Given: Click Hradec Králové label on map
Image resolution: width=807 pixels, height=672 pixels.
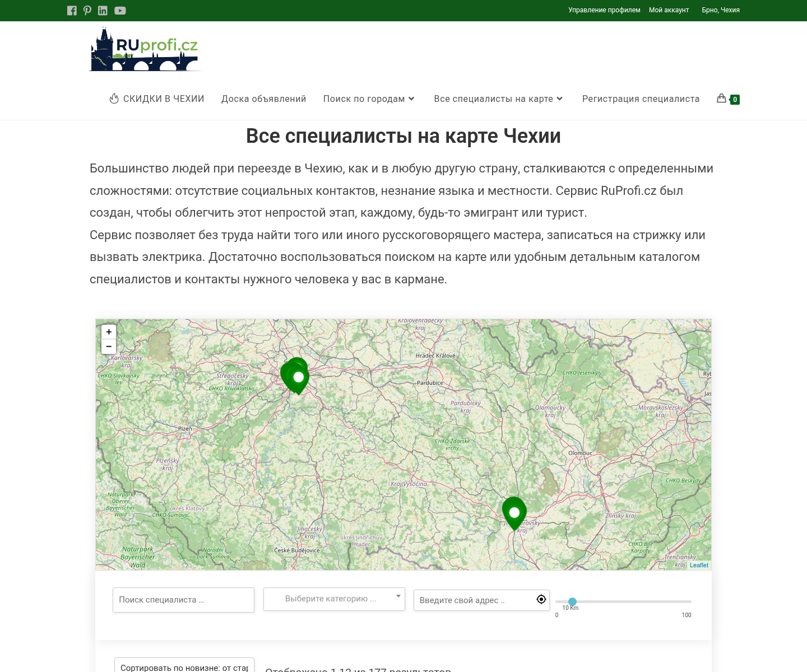Looking at the screenshot, I should pos(435,356).
